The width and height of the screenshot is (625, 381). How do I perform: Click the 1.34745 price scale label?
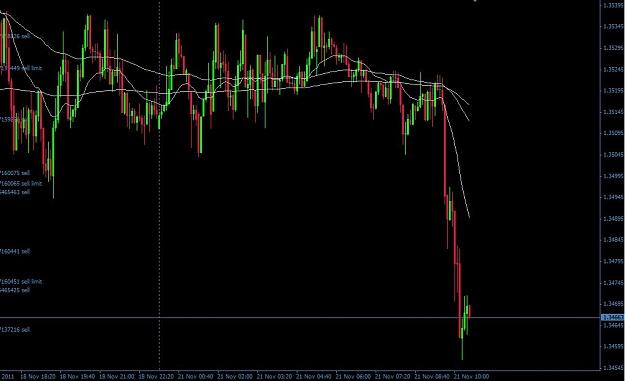(613, 283)
